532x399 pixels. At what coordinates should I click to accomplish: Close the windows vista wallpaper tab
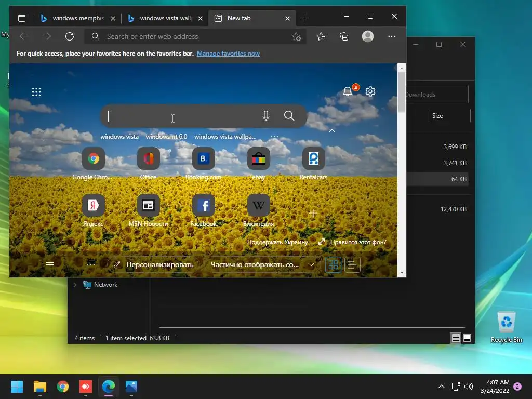point(200,18)
